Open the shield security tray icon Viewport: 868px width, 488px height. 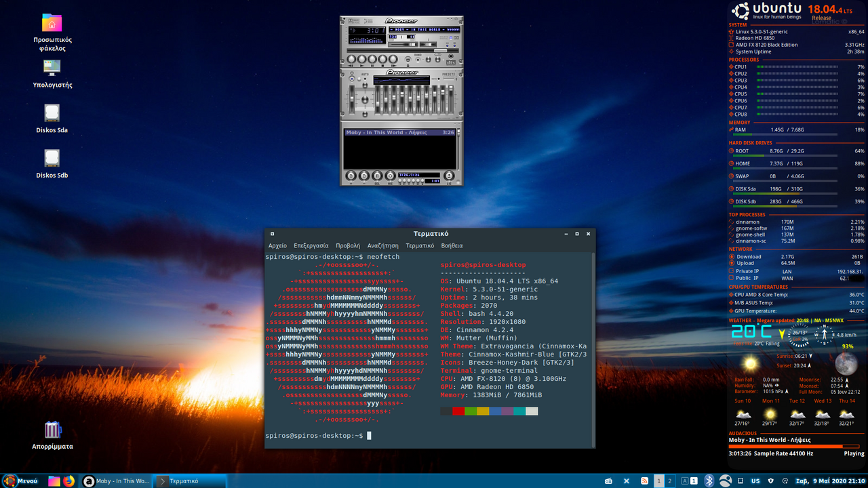pos(771,481)
